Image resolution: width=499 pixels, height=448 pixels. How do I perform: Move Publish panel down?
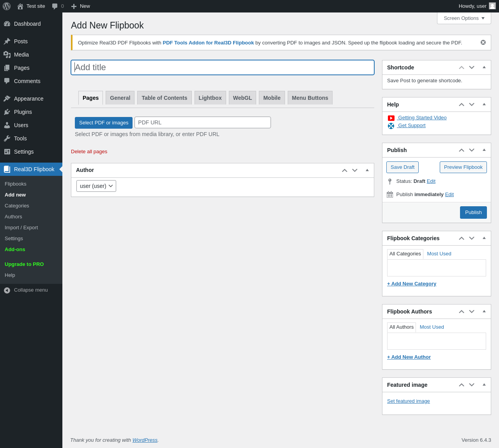[x=472, y=150]
